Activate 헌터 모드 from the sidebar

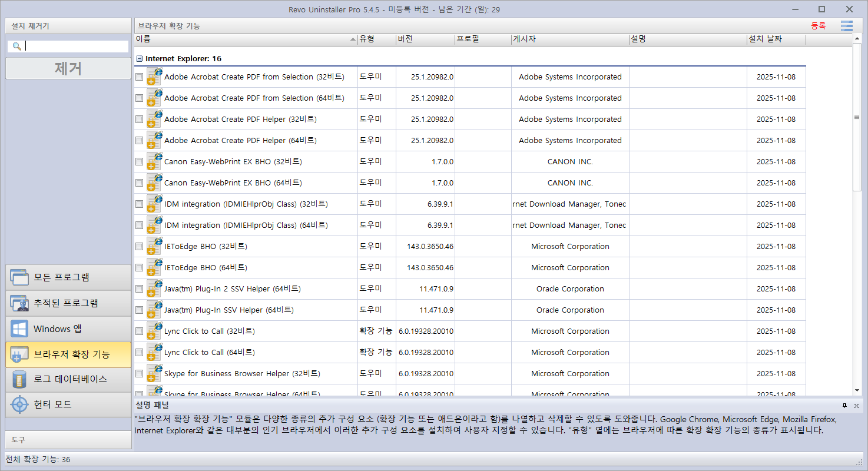[68, 405]
